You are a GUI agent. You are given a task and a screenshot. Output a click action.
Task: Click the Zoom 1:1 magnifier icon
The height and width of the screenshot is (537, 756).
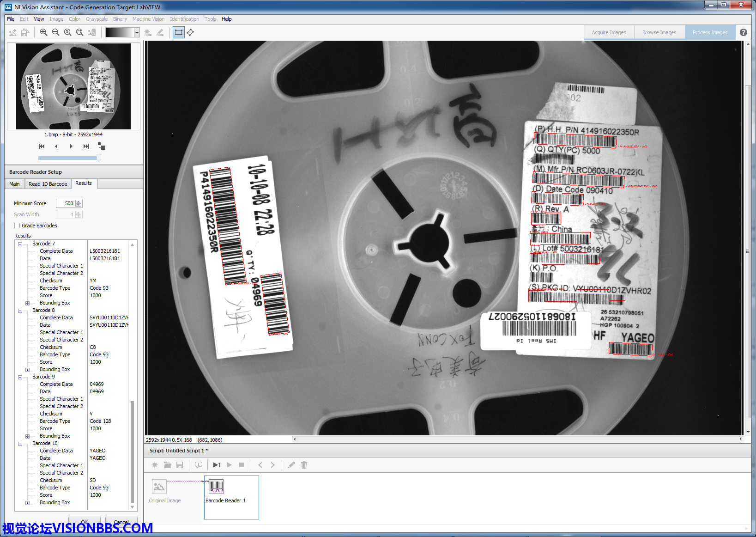(67, 32)
